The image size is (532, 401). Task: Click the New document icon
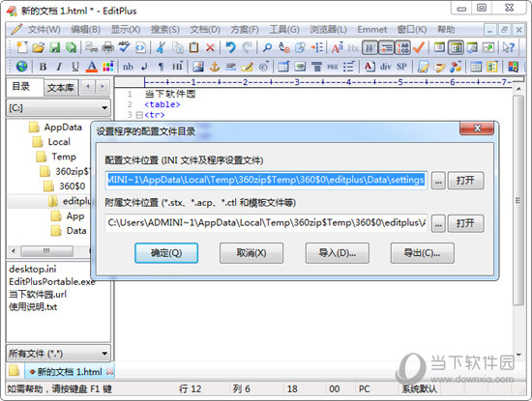tap(22, 47)
